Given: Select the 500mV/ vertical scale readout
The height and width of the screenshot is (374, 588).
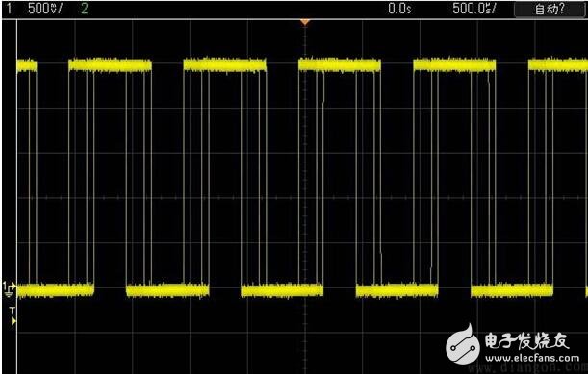Looking at the screenshot, I should [x=45, y=9].
